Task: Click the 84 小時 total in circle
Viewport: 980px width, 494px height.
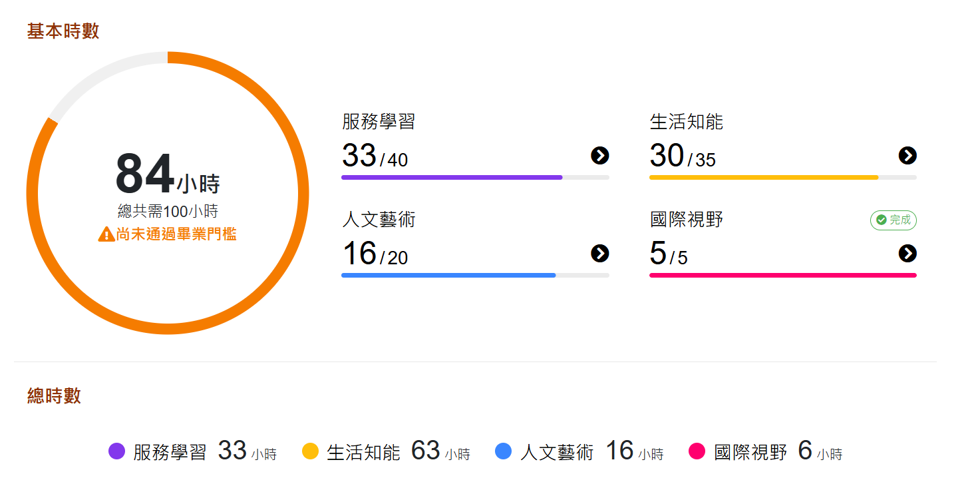Action: (x=168, y=176)
